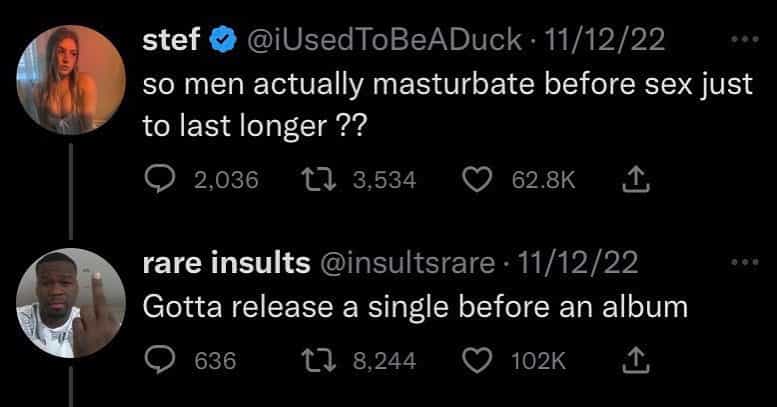Click the display name stef
Image resolution: width=777 pixels, height=407 pixels.
pyautogui.click(x=170, y=40)
